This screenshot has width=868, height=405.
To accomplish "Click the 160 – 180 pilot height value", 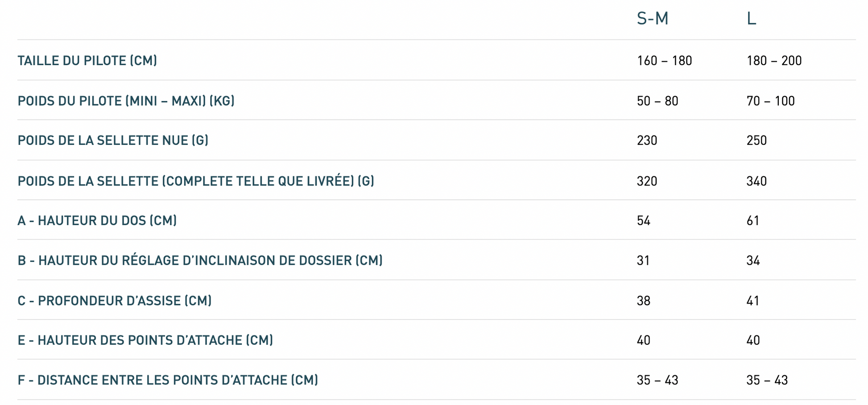I will pos(664,61).
